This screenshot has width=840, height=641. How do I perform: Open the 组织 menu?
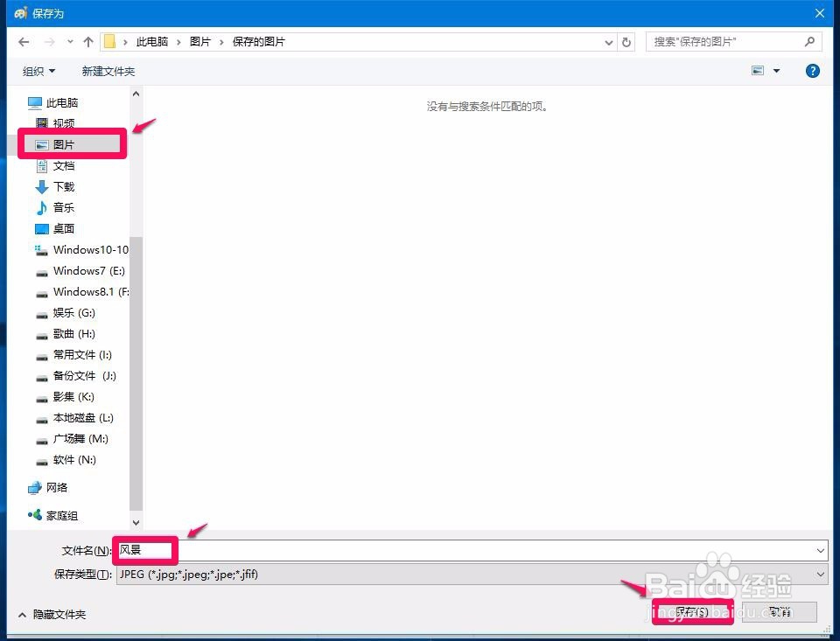pos(38,71)
